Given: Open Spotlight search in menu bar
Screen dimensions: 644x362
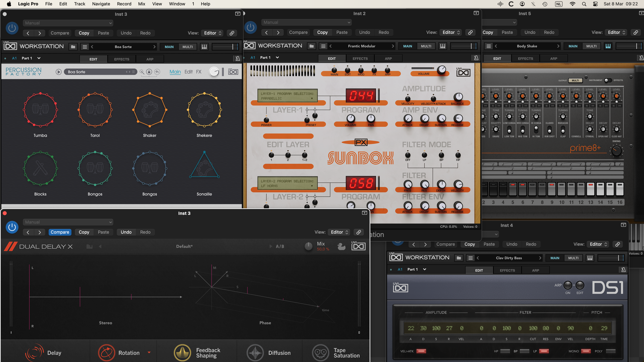Looking at the screenshot, I should pyautogui.click(x=584, y=4).
